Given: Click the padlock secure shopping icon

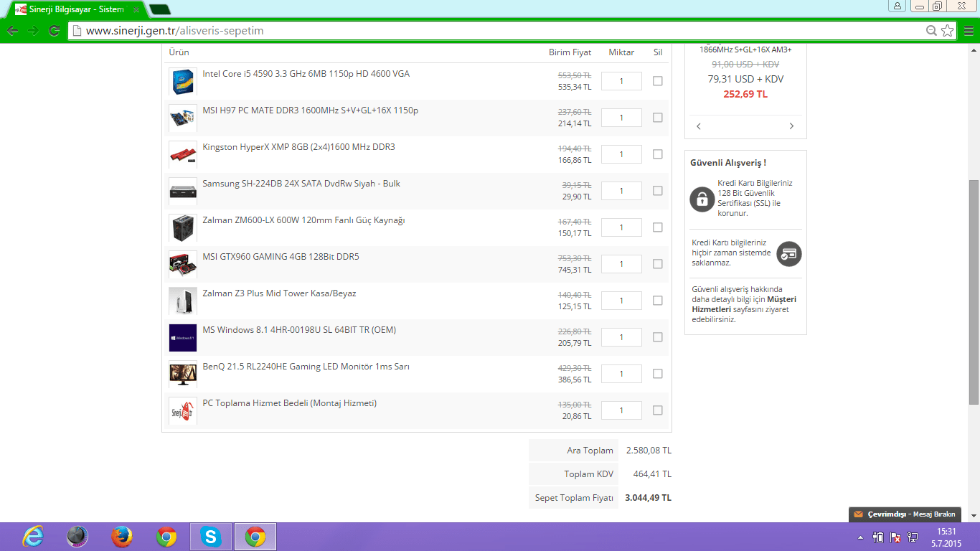Looking at the screenshot, I should point(702,199).
